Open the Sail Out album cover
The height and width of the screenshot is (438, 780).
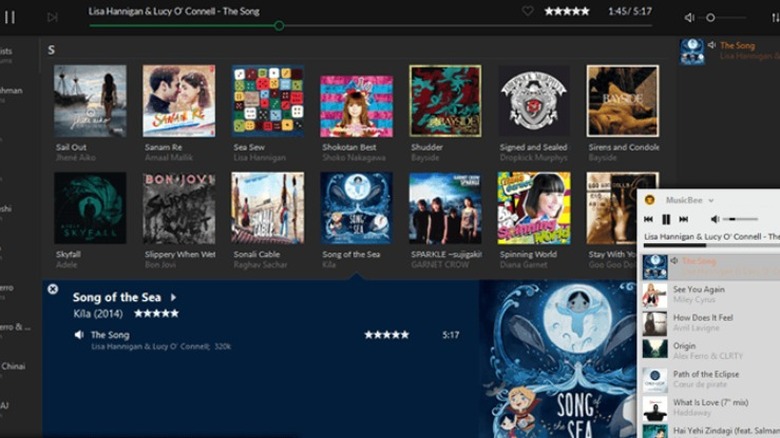[x=90, y=101]
